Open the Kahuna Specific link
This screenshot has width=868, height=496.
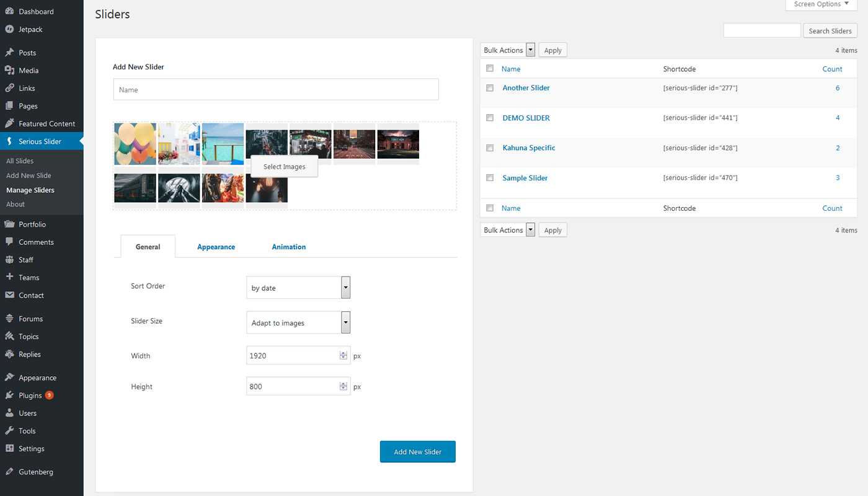pyautogui.click(x=529, y=148)
